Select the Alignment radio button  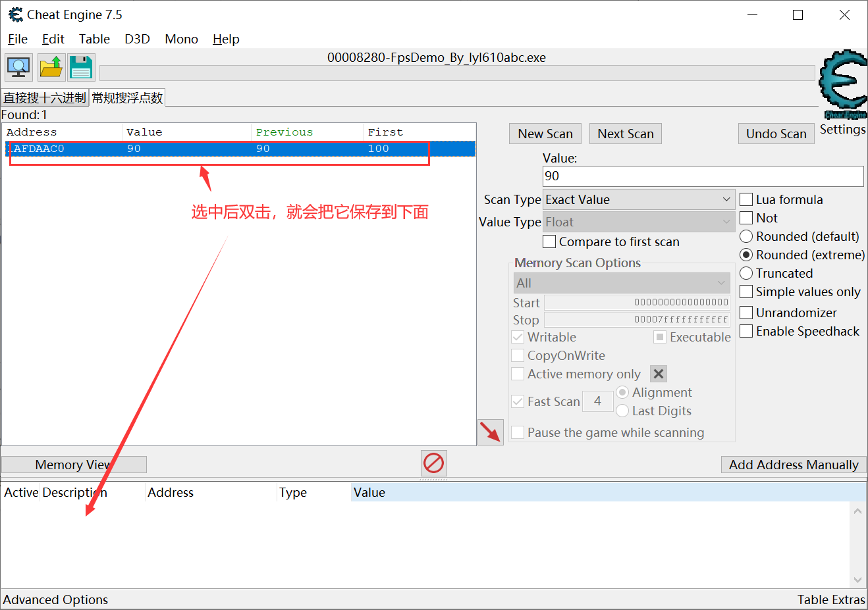[622, 392]
